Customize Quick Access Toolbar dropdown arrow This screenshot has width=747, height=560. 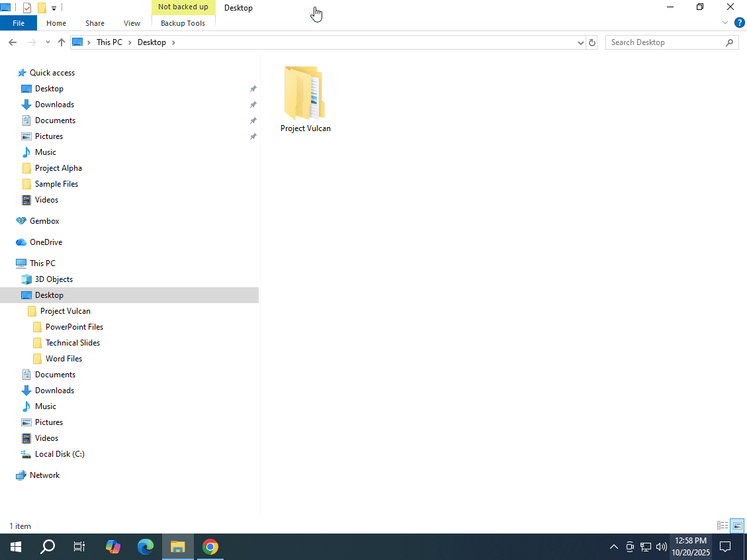pyautogui.click(x=54, y=9)
